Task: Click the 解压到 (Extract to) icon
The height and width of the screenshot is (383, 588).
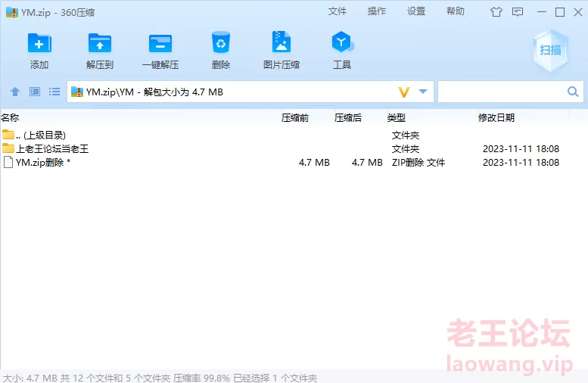Action: click(x=100, y=43)
